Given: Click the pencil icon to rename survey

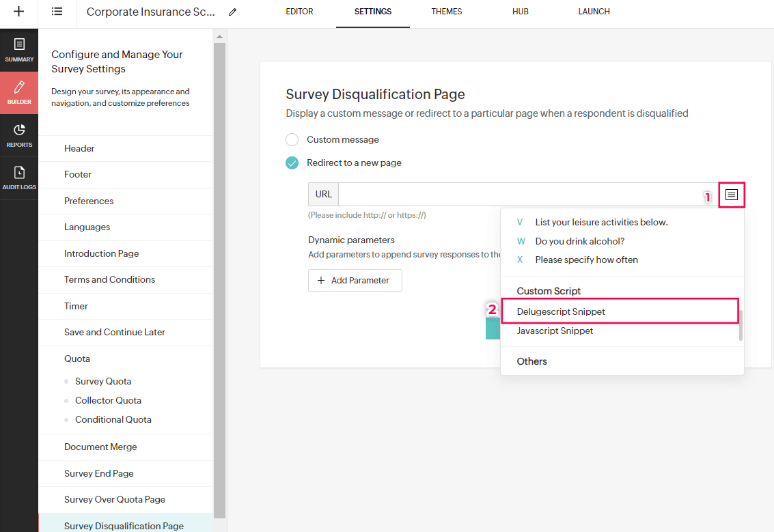Looking at the screenshot, I should click(233, 12).
